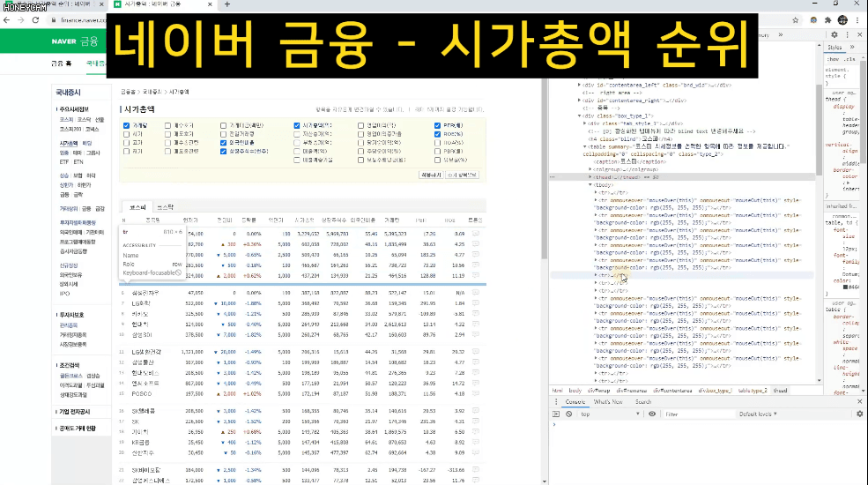Collapse the box_type_1 div node

point(580,116)
